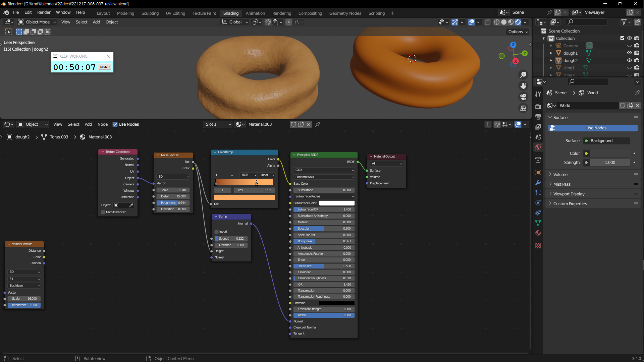Image resolution: width=644 pixels, height=362 pixels.
Task: Open the Slot 1 dropdown
Action: 218,124
